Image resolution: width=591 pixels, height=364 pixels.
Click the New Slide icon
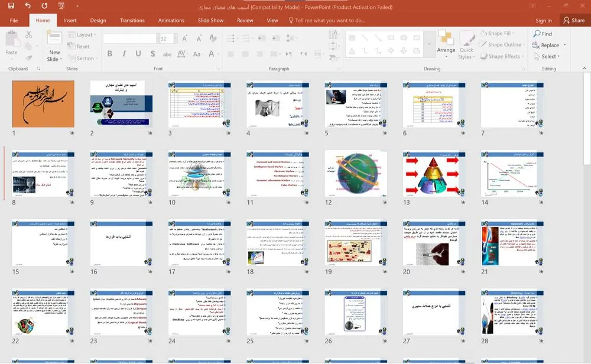[x=54, y=41]
